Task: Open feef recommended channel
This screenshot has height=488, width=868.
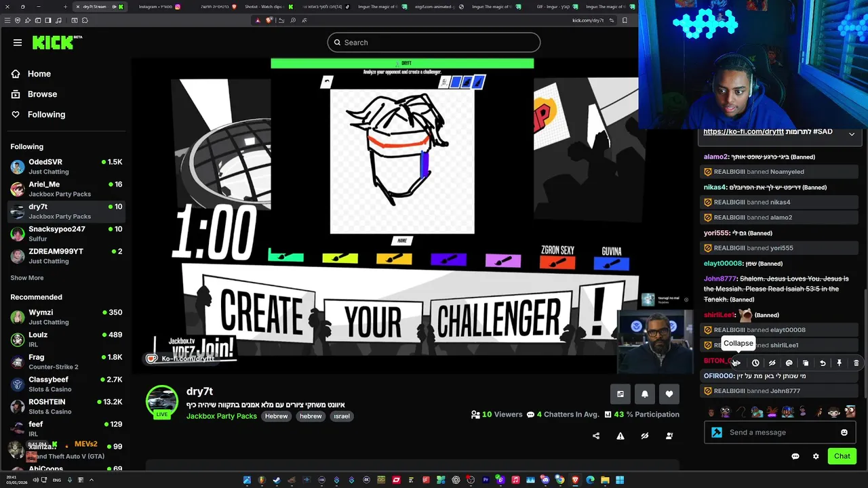Action: tap(66, 428)
